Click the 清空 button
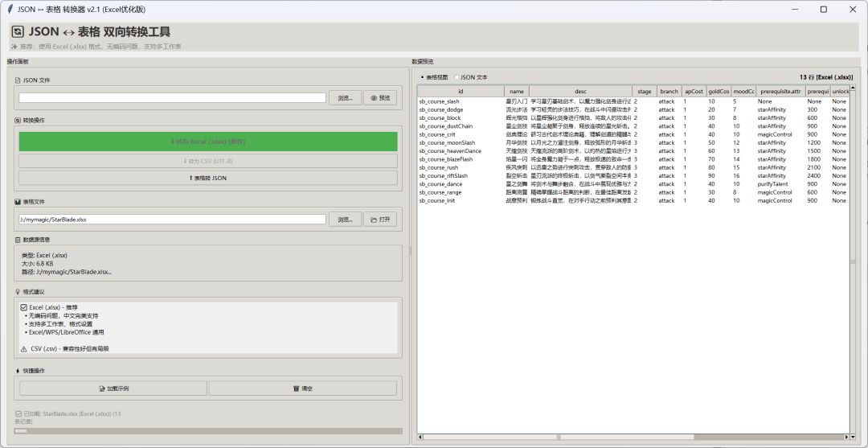Viewport: 868px width, 448px height. (303, 388)
